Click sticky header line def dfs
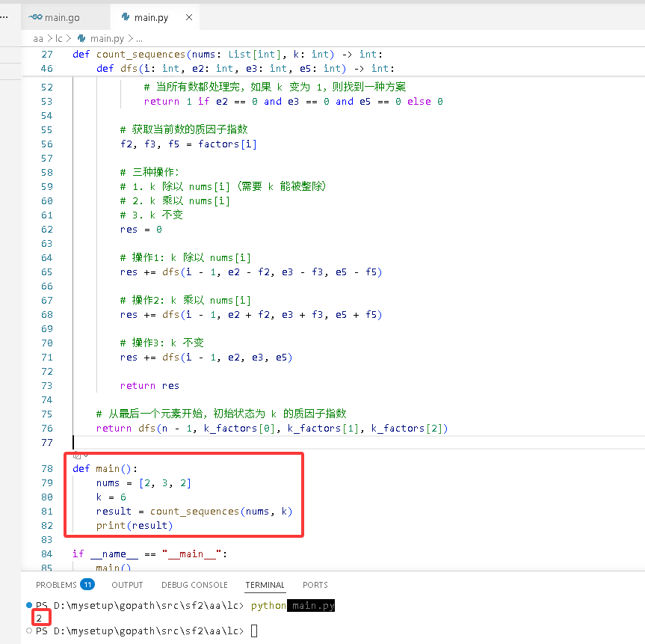The width and height of the screenshot is (645, 644). (x=245, y=68)
